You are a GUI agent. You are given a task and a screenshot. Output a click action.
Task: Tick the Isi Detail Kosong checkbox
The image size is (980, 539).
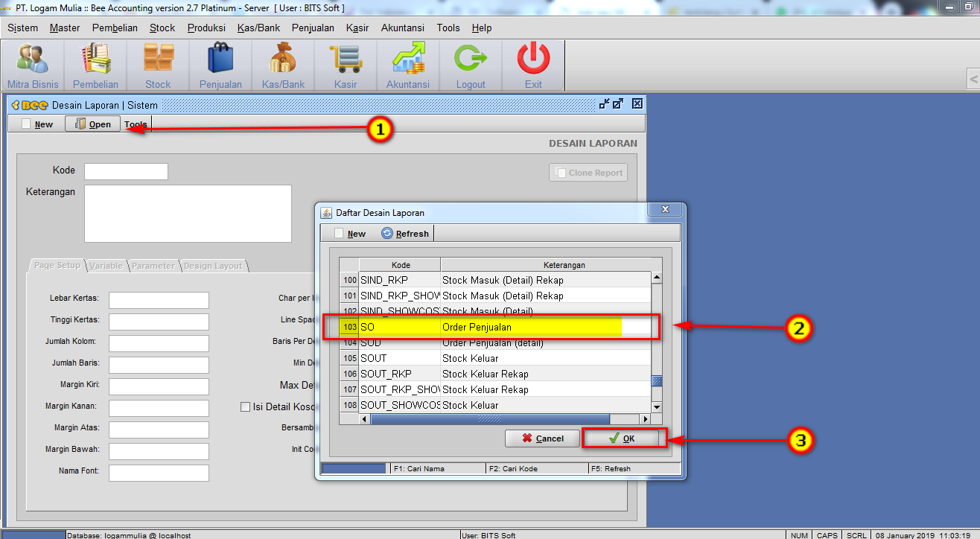[x=245, y=407]
